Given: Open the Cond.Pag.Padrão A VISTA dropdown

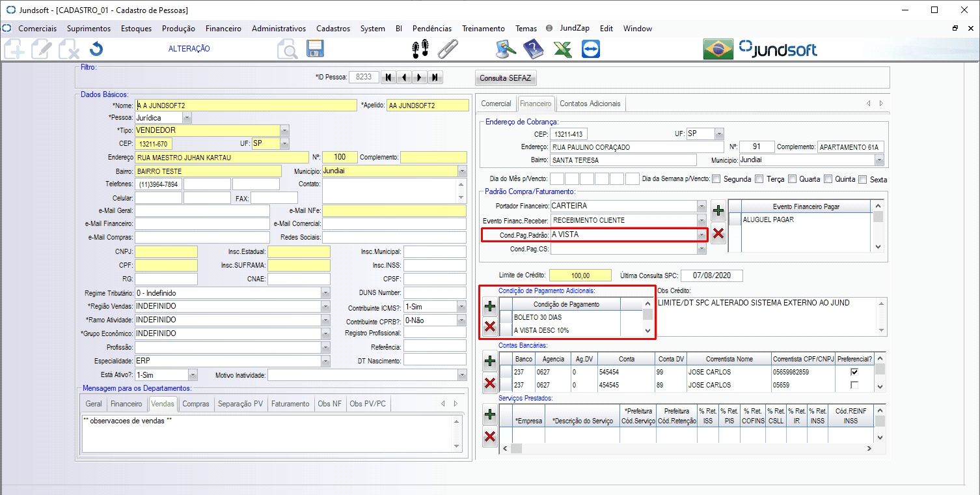Looking at the screenshot, I should point(701,234).
